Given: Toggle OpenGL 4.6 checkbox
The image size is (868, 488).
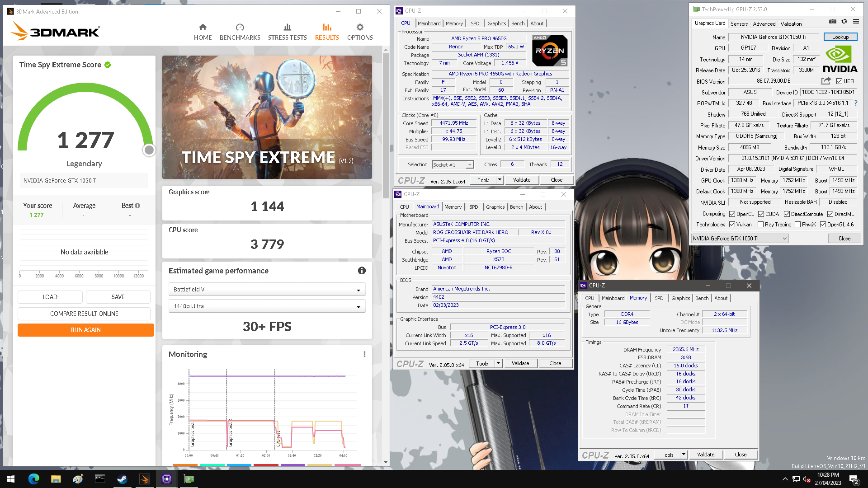Looking at the screenshot, I should (x=823, y=225).
